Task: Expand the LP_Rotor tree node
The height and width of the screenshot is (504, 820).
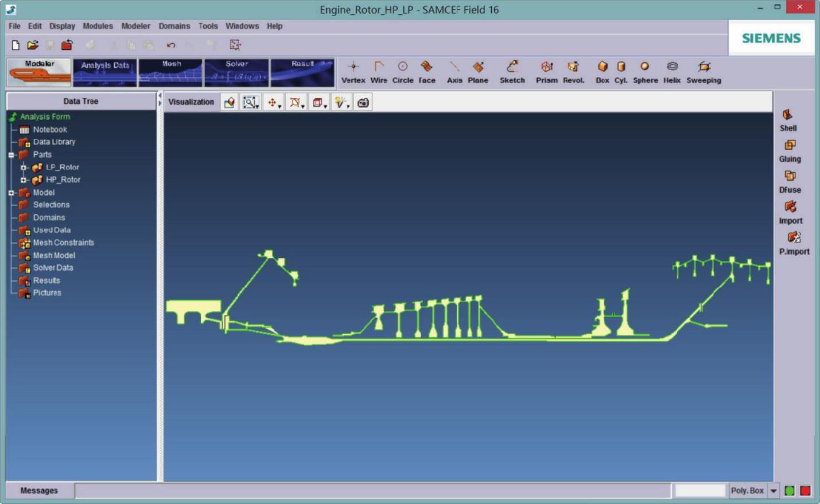Action: pyautogui.click(x=24, y=167)
